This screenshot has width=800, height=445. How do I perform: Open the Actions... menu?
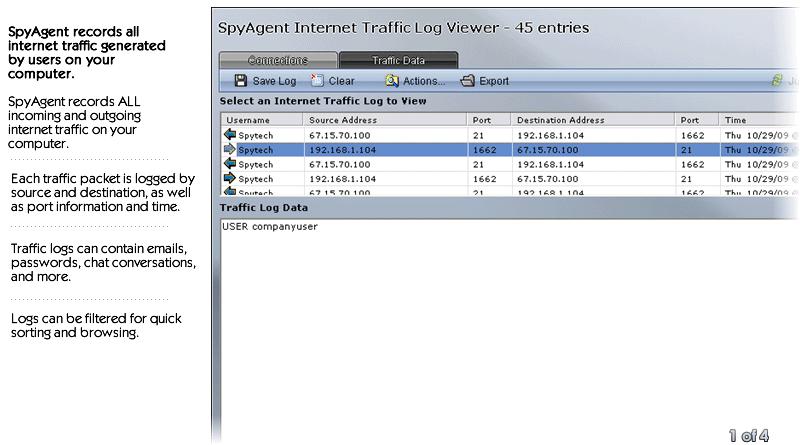tap(424, 81)
